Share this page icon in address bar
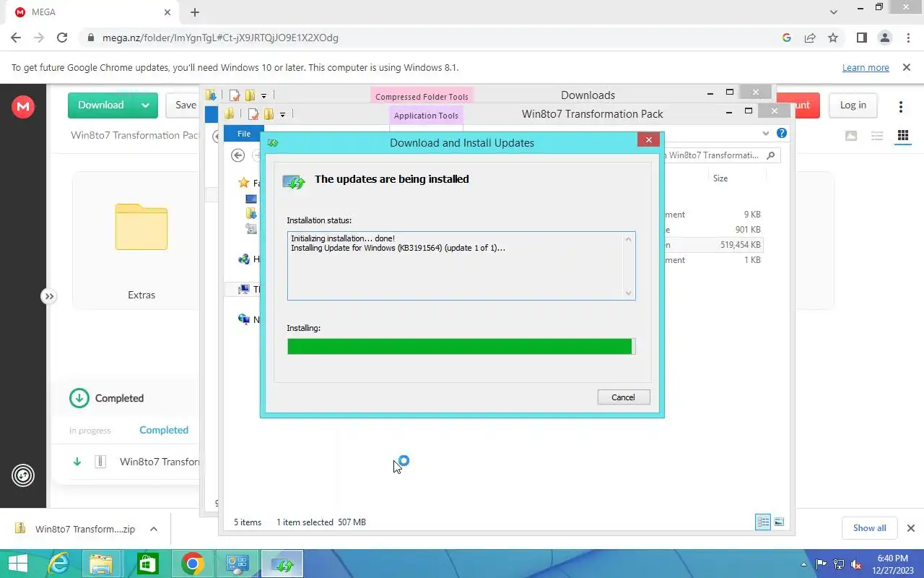The height and width of the screenshot is (578, 924). (810, 38)
